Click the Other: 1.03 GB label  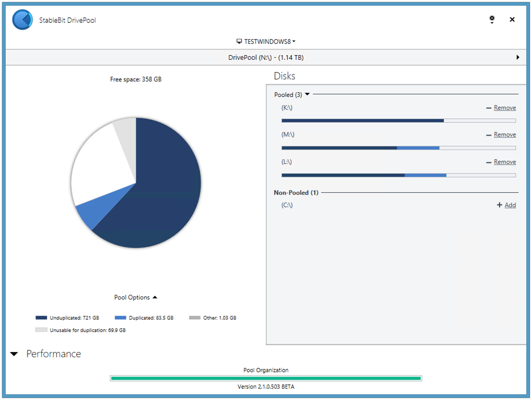(219, 318)
